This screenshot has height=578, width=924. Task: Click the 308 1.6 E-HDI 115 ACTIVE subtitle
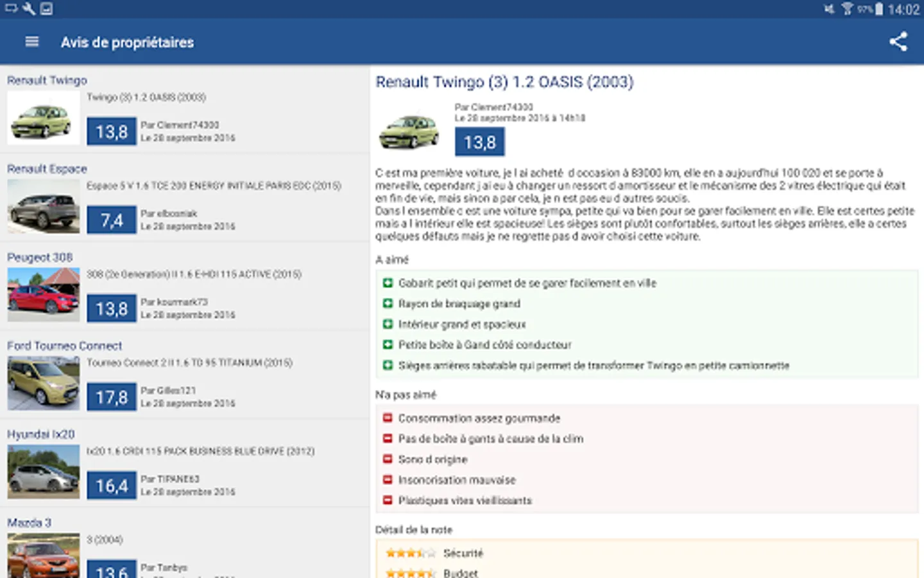pos(194,275)
